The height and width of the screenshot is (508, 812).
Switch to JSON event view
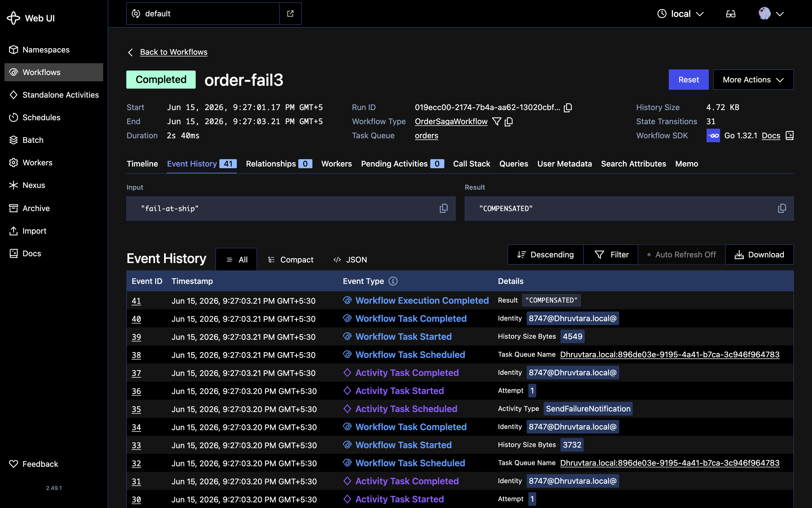tap(350, 260)
